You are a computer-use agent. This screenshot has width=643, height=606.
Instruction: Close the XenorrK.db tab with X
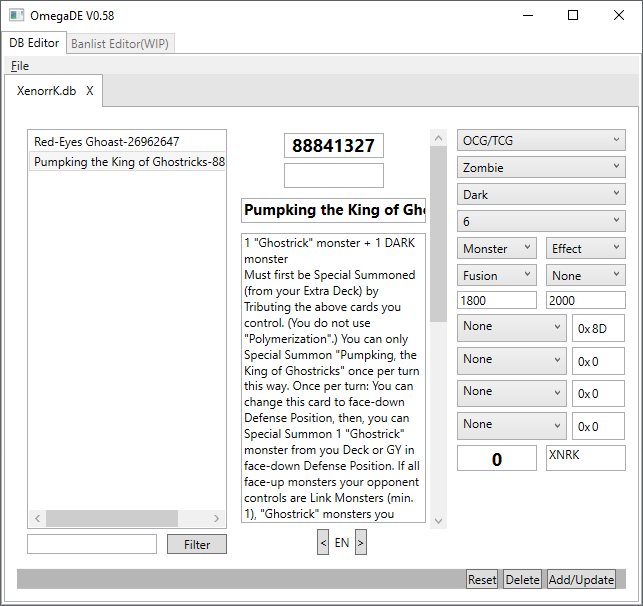point(89,91)
